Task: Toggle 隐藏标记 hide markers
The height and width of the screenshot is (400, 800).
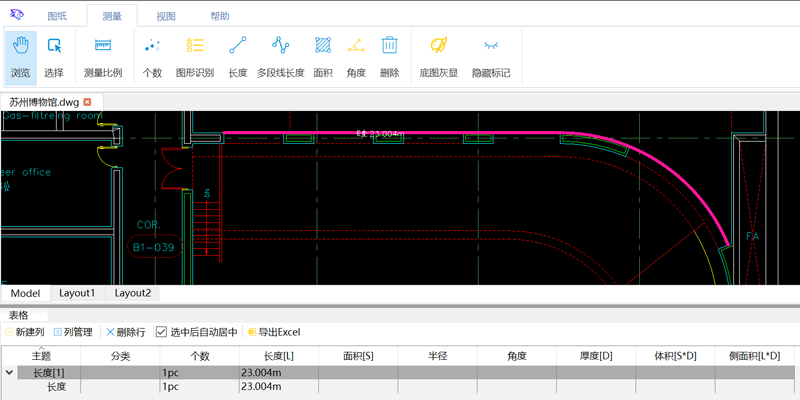Action: (x=491, y=56)
